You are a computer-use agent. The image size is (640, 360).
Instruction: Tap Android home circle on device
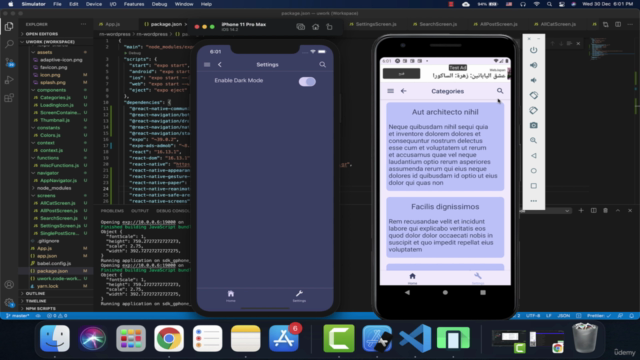coord(445,292)
